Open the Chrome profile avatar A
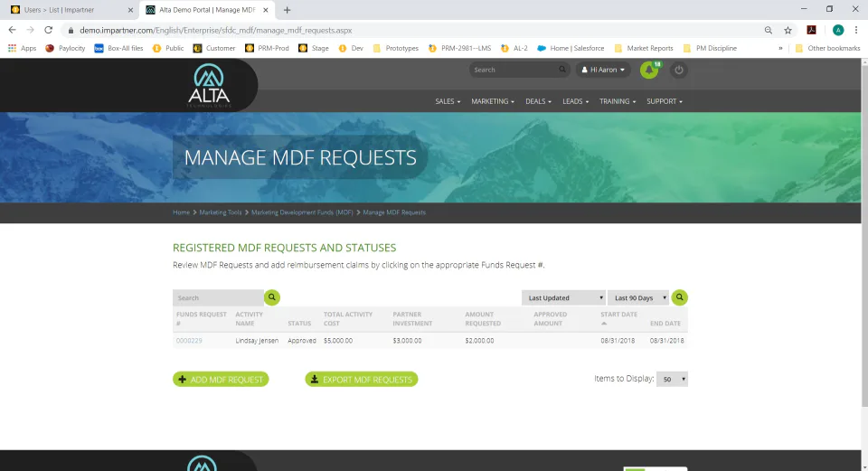Screen dimensions: 868x471 [x=838, y=31]
